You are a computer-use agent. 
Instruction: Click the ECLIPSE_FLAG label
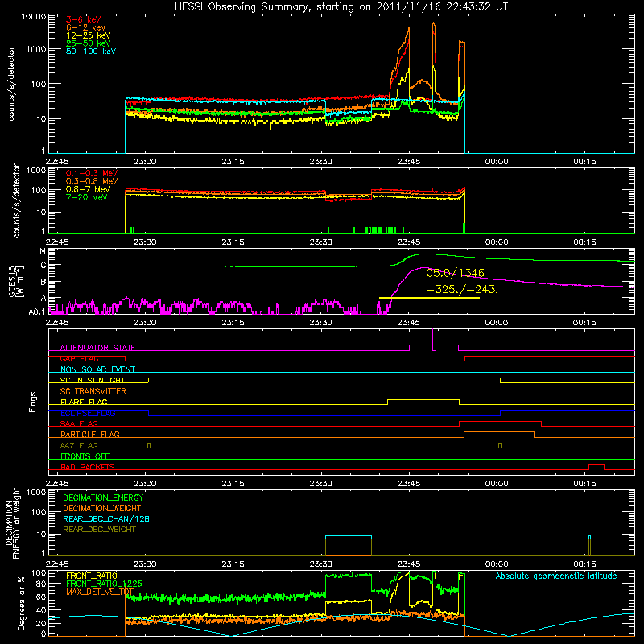[88, 413]
